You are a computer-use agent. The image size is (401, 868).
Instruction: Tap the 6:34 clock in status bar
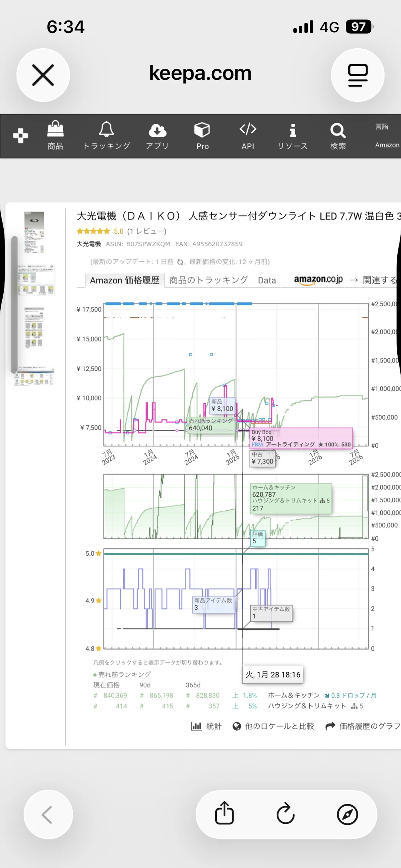66,27
